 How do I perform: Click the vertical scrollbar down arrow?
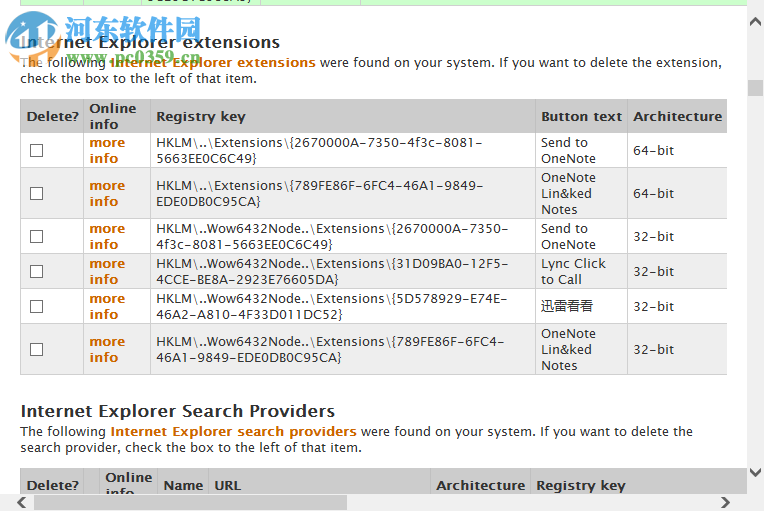click(755, 472)
